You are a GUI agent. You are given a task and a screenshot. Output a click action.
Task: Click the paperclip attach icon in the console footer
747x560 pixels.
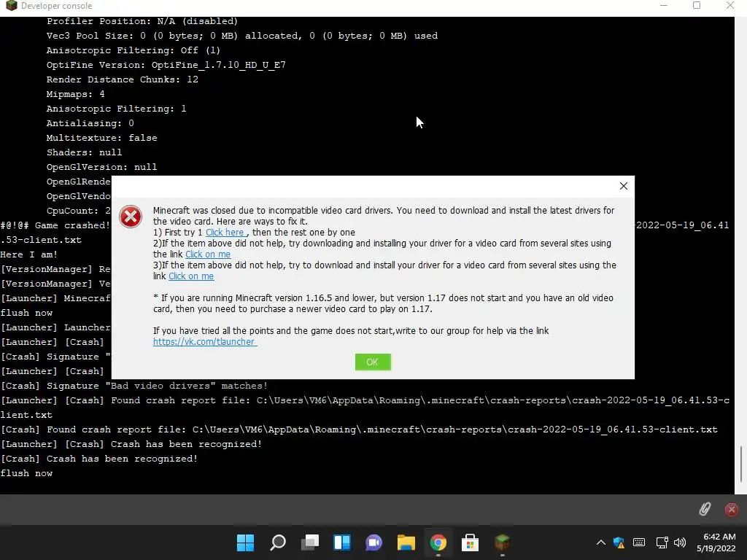pyautogui.click(x=705, y=509)
